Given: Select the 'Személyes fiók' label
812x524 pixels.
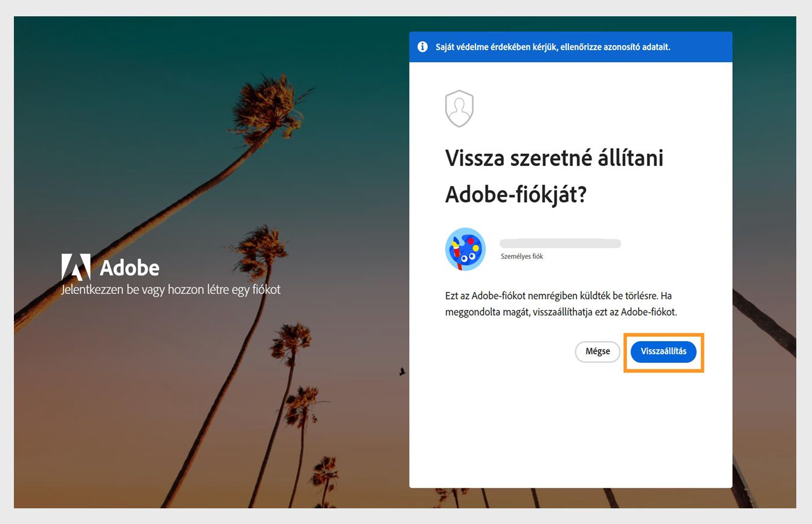Looking at the screenshot, I should click(x=522, y=256).
